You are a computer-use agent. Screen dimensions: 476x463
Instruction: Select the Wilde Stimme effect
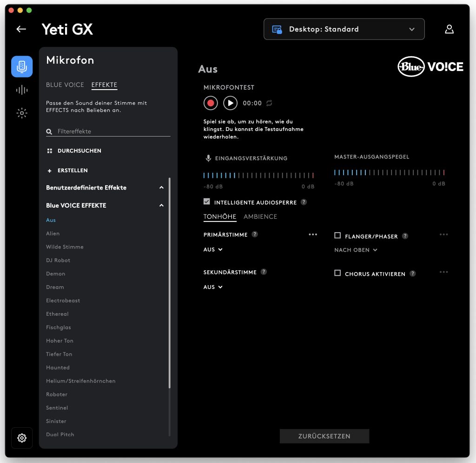[x=65, y=247]
